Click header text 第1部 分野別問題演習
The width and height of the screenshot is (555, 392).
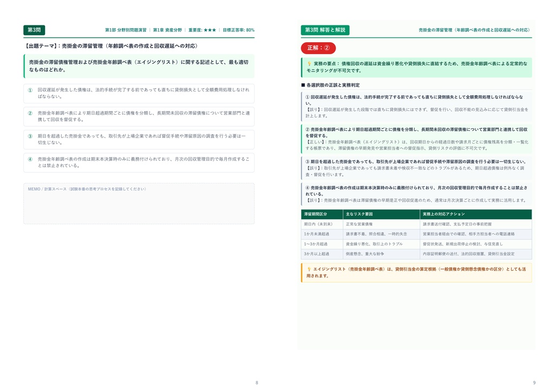[126, 30]
